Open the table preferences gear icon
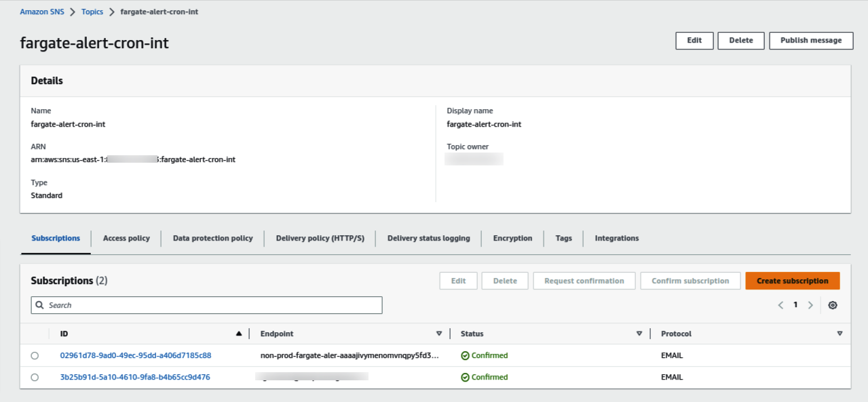The height and width of the screenshot is (402, 868). coord(833,305)
